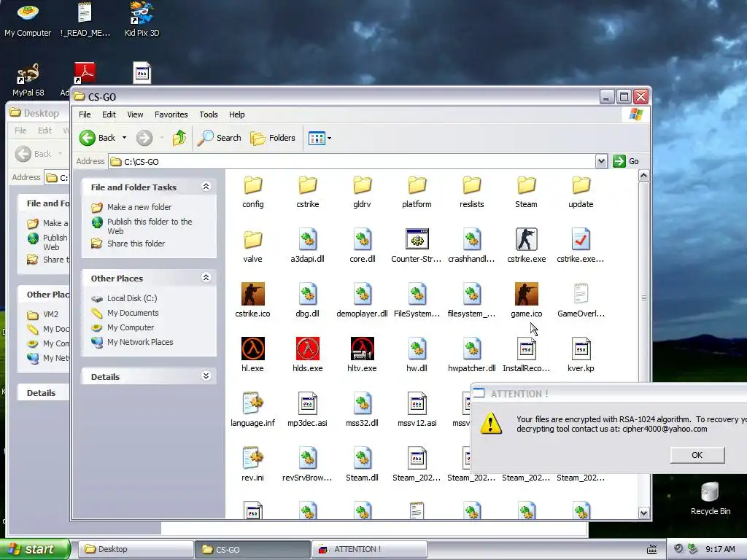This screenshot has height=560, width=747.
Task: Select the gldrv folder icon
Action: click(362, 184)
